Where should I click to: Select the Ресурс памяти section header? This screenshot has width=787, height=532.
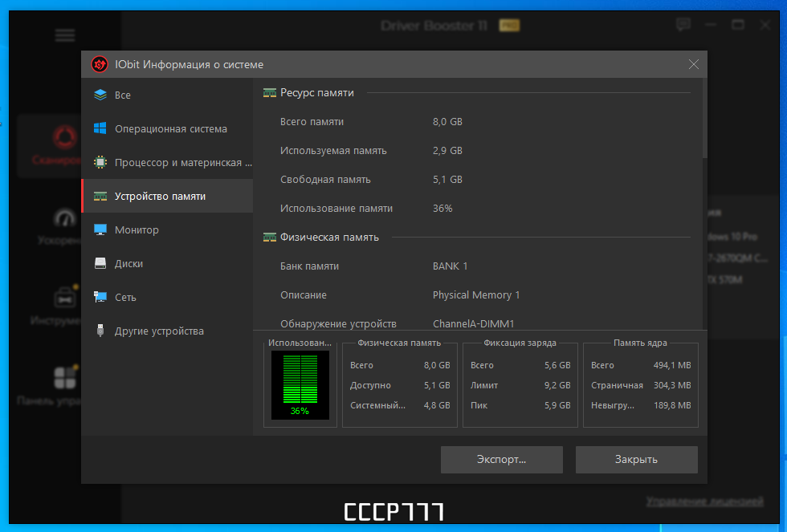click(316, 93)
